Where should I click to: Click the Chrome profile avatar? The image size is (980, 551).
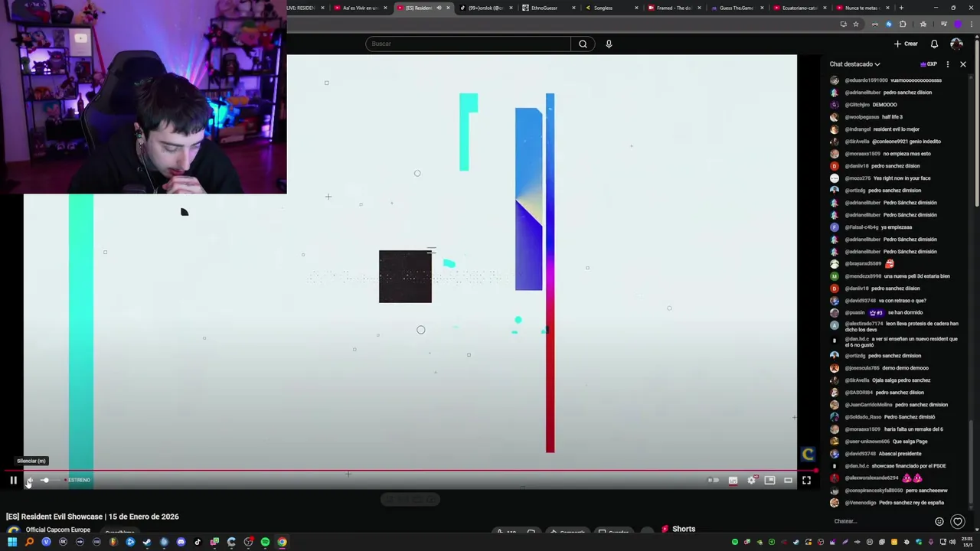[958, 24]
